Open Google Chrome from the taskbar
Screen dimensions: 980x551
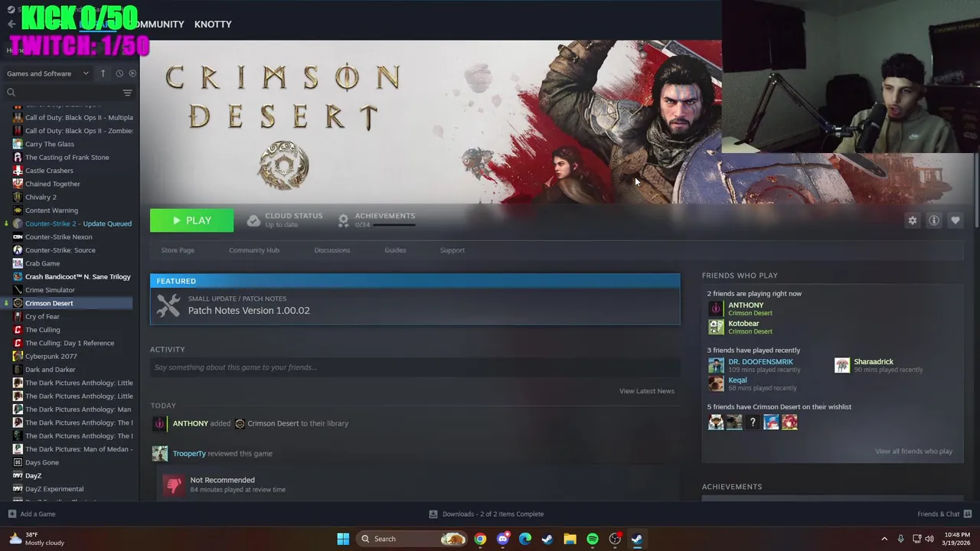480,539
